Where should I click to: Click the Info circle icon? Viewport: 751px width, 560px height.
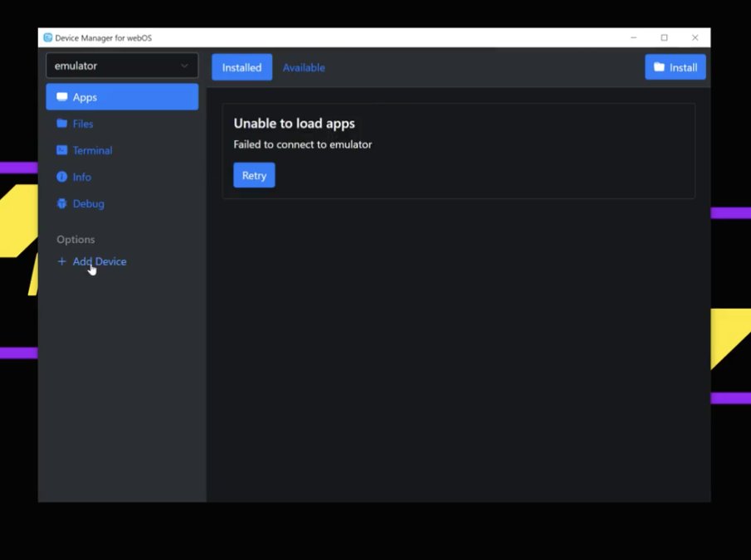pyautogui.click(x=61, y=177)
